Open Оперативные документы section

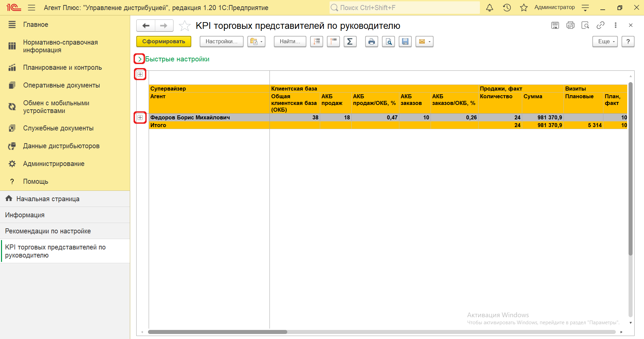tap(65, 85)
